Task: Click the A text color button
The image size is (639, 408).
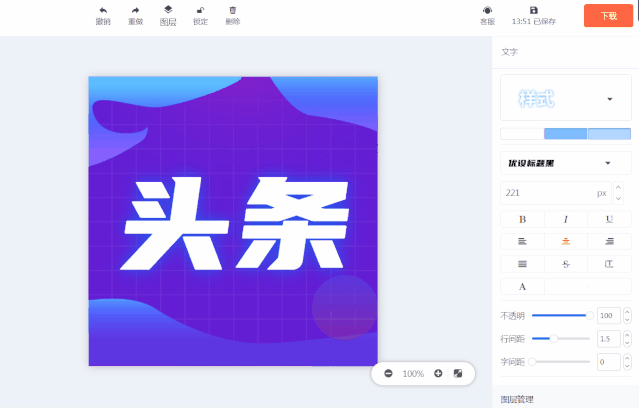Action: coord(522,287)
